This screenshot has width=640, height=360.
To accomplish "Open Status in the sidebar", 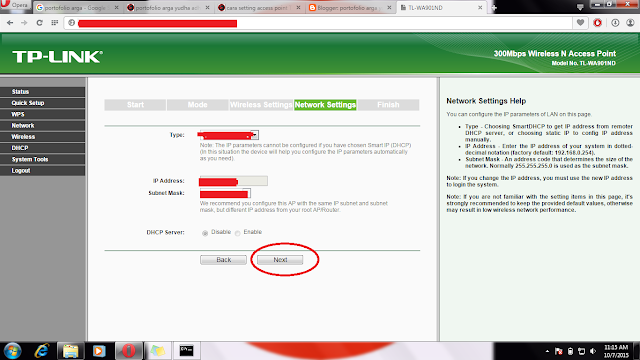I will (42, 92).
